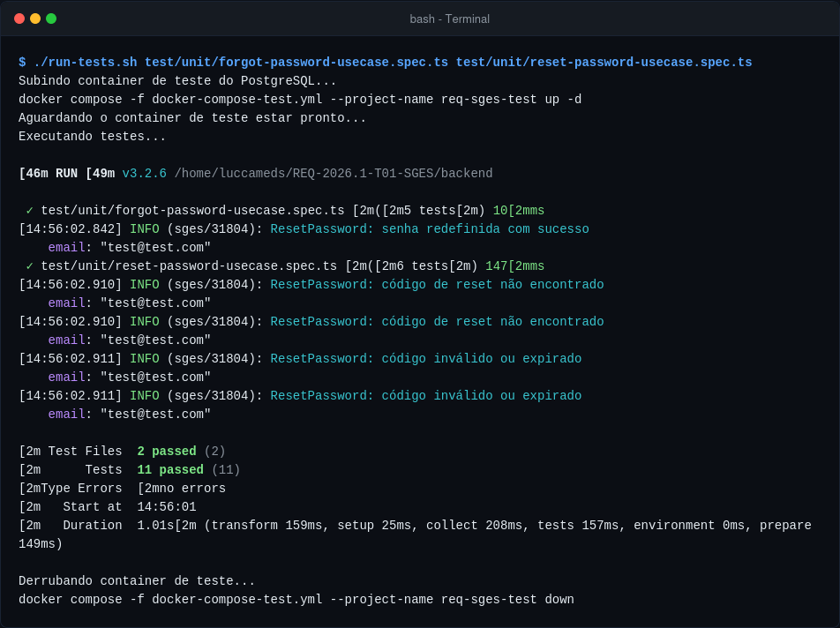Click the green checkmark beside reset-password-usecase.spec.ts
The width and height of the screenshot is (840, 628).
tap(29, 266)
